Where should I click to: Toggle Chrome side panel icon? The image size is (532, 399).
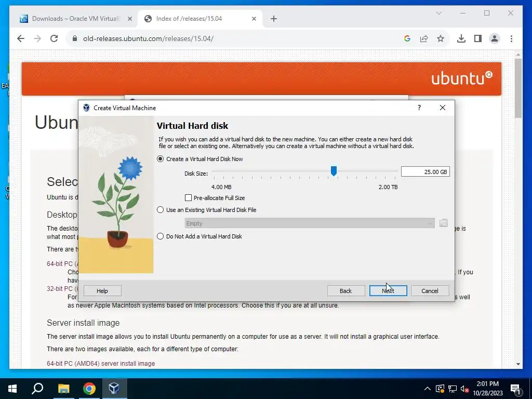point(478,38)
